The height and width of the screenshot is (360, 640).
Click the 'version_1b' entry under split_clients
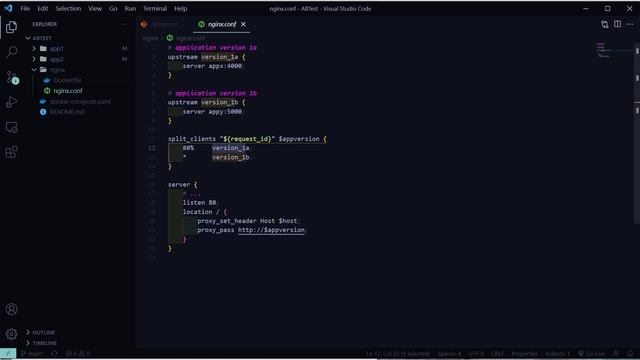coord(230,157)
